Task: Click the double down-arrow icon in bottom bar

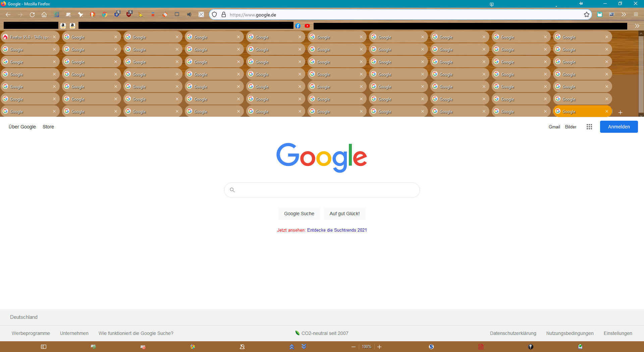Action: (x=304, y=346)
